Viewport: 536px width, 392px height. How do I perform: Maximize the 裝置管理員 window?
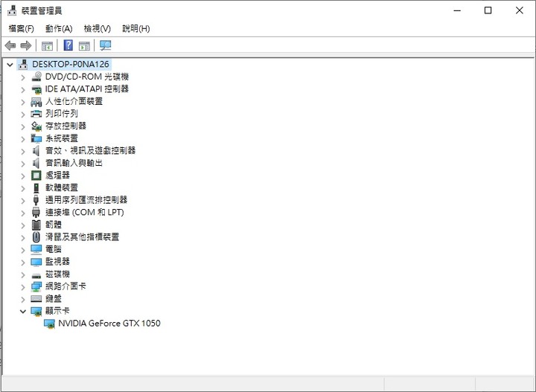(x=488, y=10)
